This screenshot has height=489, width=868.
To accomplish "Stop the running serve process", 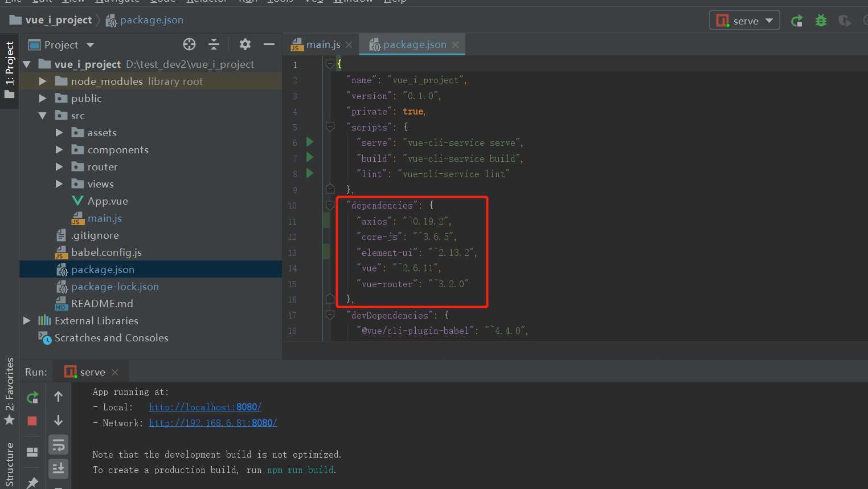I will tap(32, 421).
